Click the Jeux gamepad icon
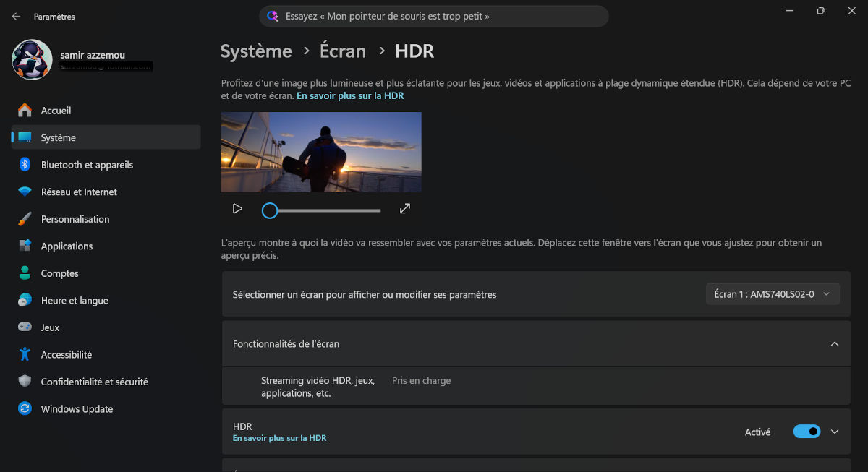868x472 pixels. (x=25, y=327)
